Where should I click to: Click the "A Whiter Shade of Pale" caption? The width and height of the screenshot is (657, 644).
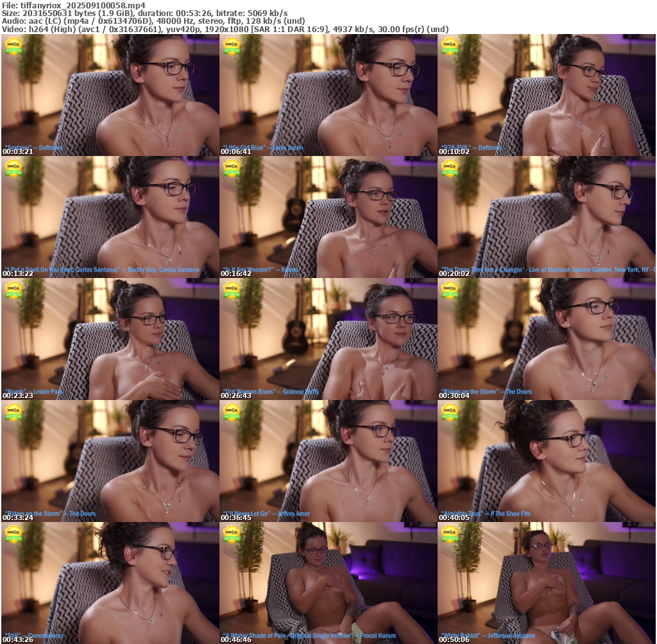309,636
